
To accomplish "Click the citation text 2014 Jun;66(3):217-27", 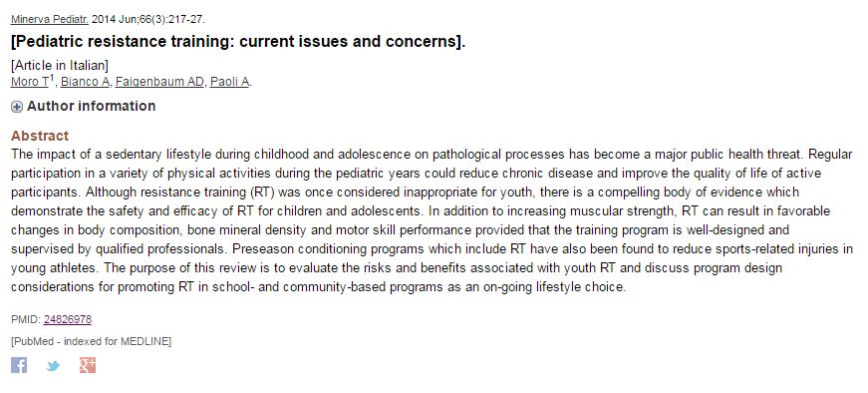I will pyautogui.click(x=147, y=19).
